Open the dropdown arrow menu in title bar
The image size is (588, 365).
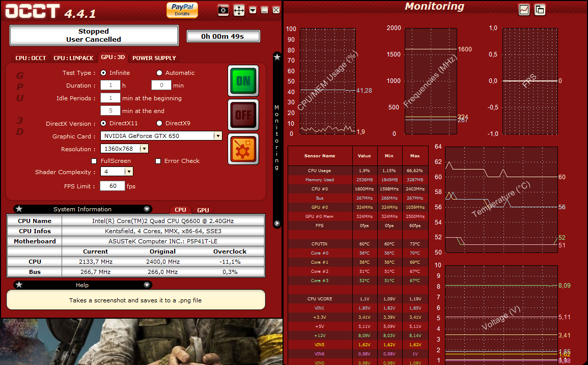[253, 10]
